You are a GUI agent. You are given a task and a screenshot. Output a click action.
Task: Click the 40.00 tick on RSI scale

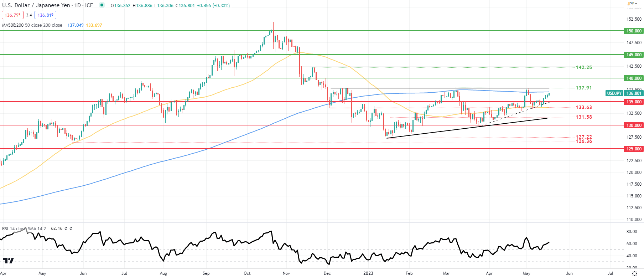coord(632,256)
